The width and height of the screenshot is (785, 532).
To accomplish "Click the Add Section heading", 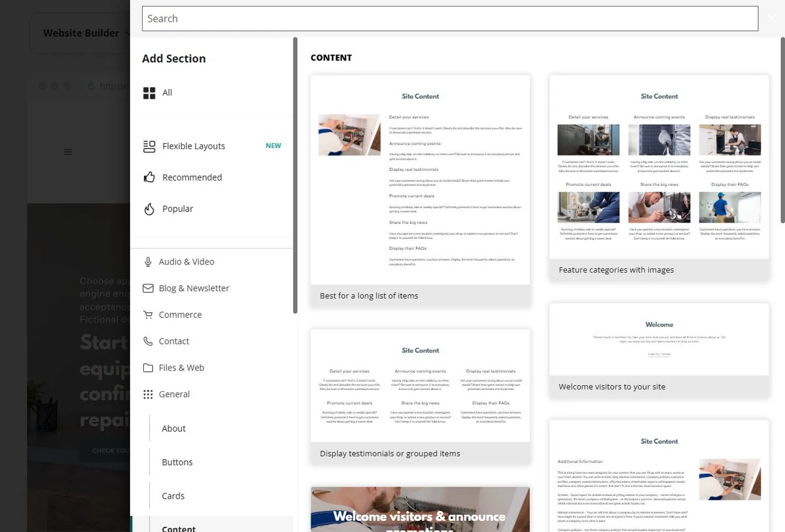I will (174, 59).
